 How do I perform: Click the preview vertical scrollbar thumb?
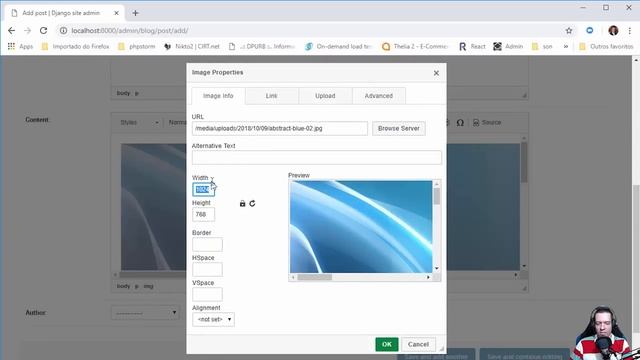[x=437, y=196]
